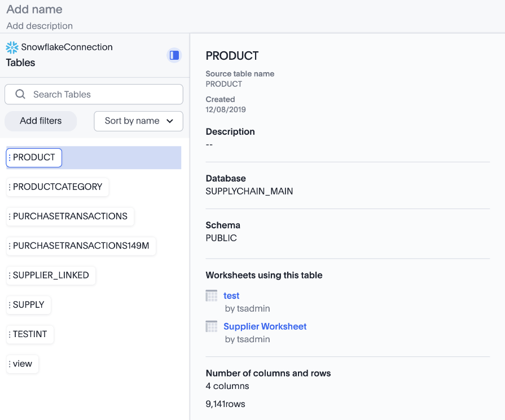Focus the Search Tables input field
505x420 pixels.
click(x=102, y=95)
